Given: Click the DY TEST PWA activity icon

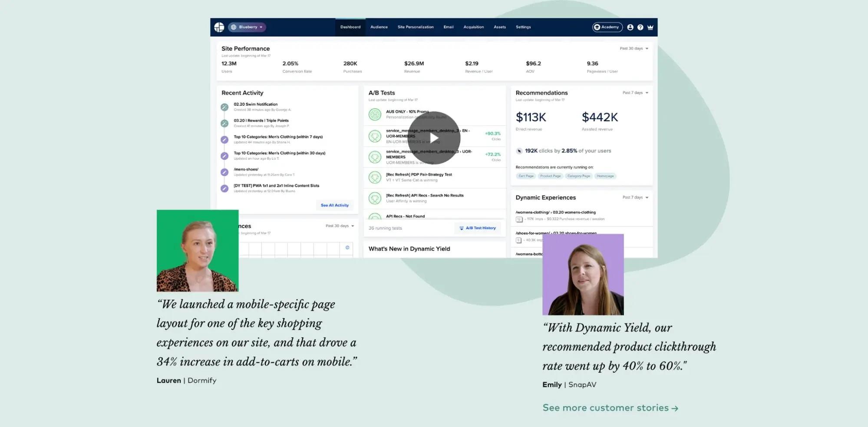Looking at the screenshot, I should [224, 188].
